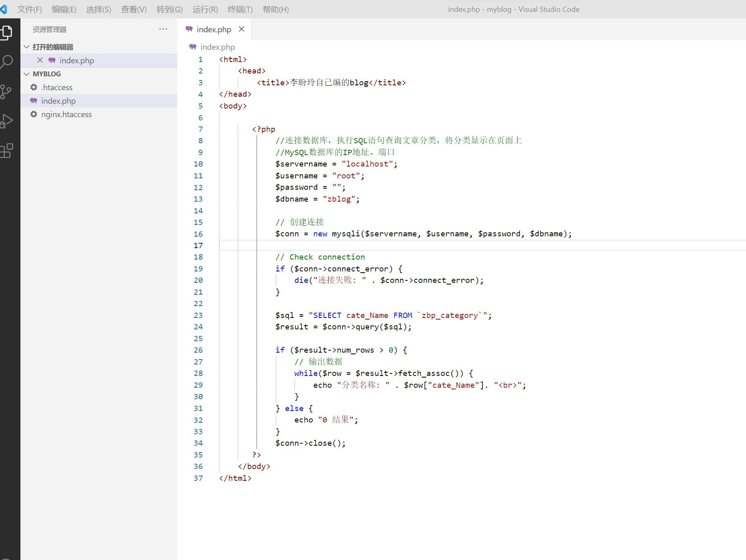Viewport: 746px width, 560px height.
Task: Click 'while' keyword on line 28
Action: (306, 373)
